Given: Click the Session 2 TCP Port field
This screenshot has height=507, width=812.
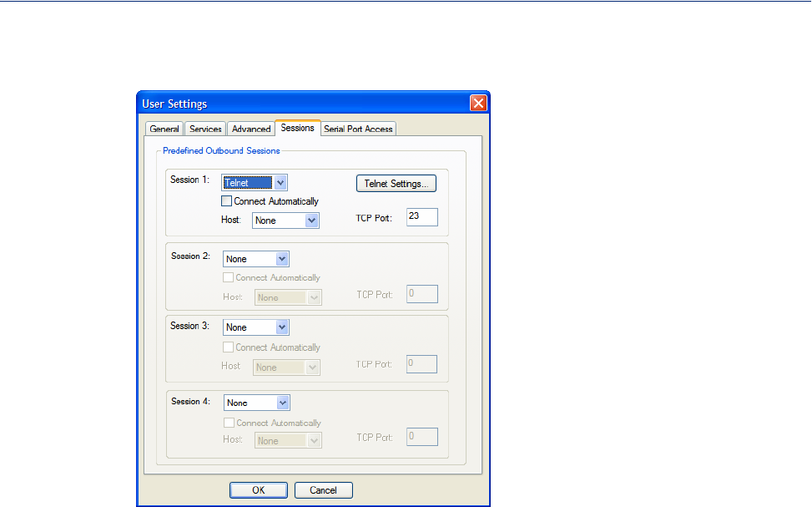Looking at the screenshot, I should 422,294.
